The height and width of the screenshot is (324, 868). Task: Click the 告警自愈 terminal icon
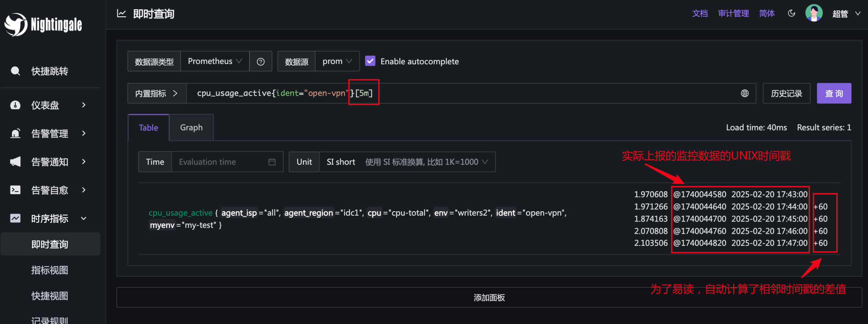15,190
